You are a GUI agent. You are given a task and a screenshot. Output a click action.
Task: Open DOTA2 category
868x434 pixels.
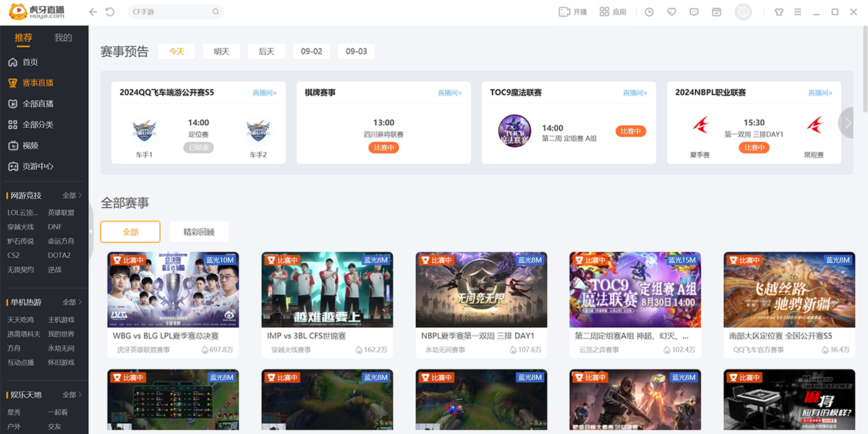tap(59, 255)
